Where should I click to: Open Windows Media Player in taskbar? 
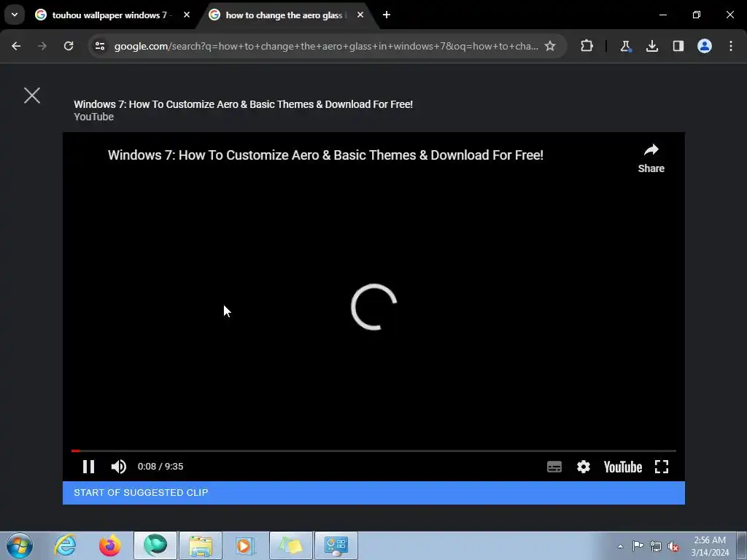click(246, 545)
